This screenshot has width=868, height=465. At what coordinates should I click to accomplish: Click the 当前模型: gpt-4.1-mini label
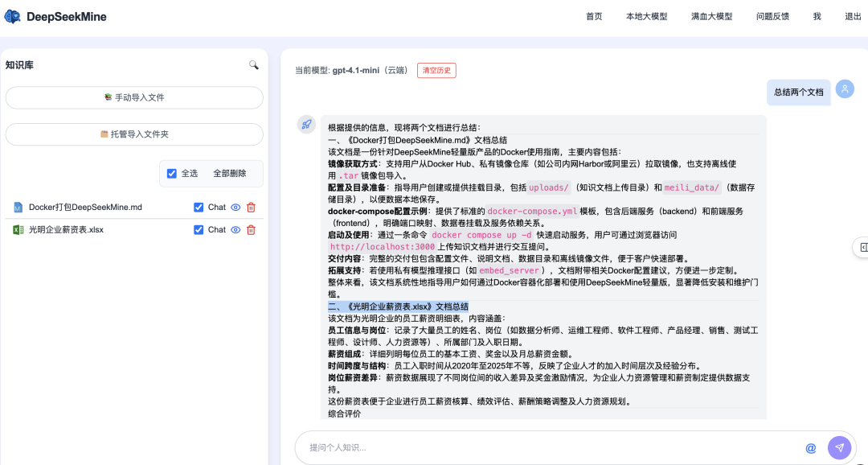(352, 70)
